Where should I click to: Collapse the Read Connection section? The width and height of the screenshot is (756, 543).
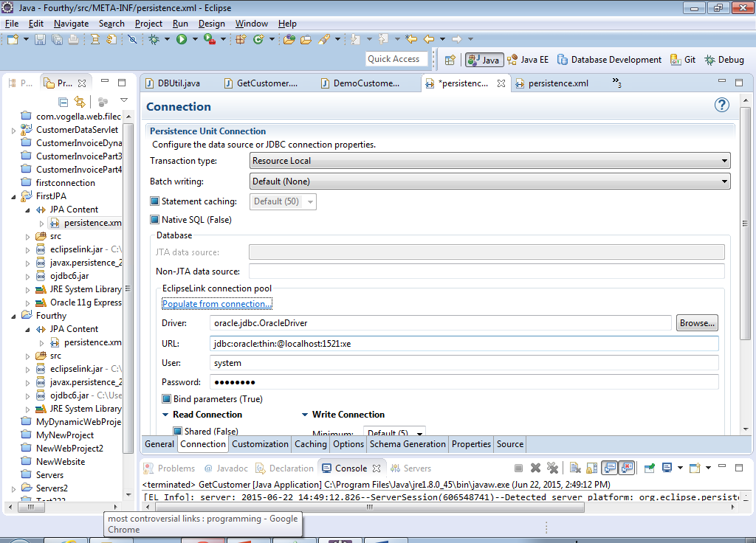[166, 415]
